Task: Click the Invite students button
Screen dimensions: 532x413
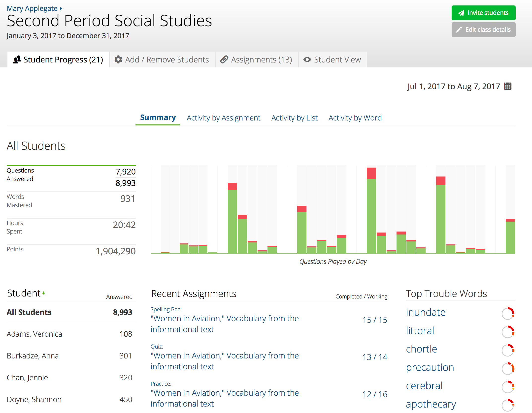Action: (483, 13)
